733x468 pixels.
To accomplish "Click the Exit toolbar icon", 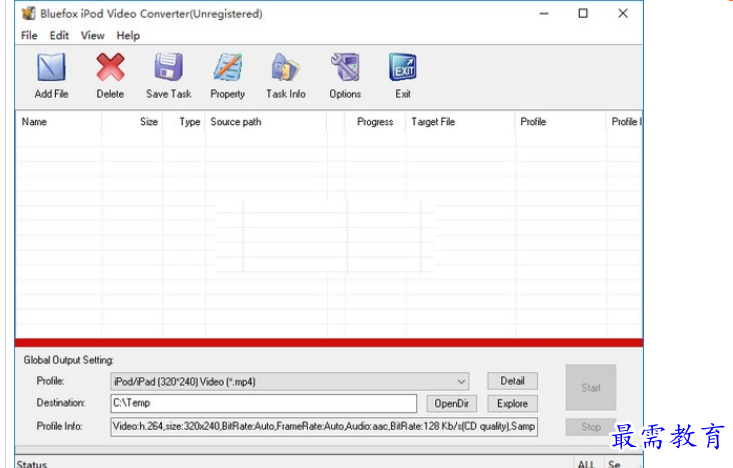I will click(x=402, y=67).
